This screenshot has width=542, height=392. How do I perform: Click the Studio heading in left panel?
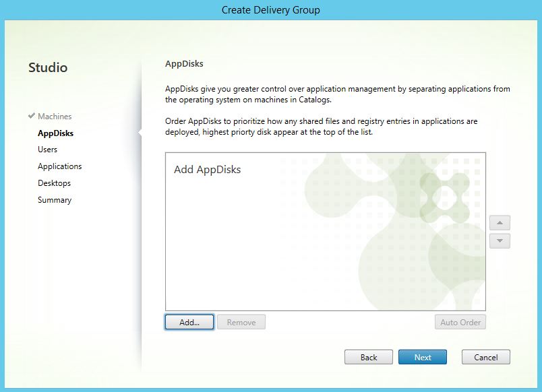click(x=48, y=67)
